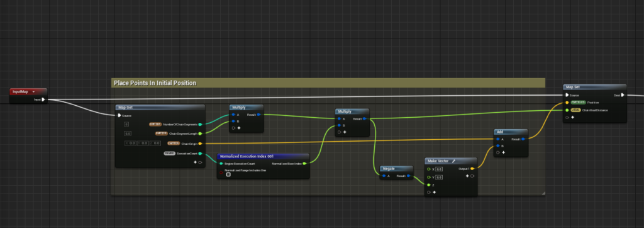The height and width of the screenshot is (228, 644).
Task: Click the ChainOrigin X value field
Action: 130,143
